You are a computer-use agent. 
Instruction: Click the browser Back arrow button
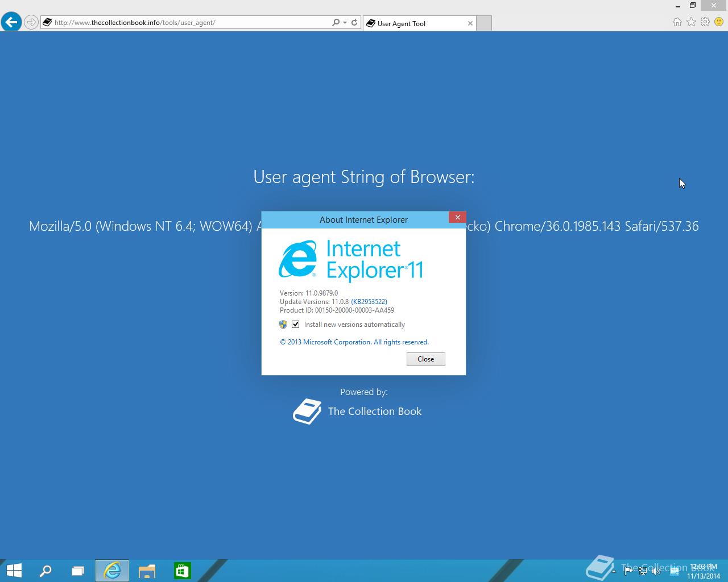click(11, 22)
